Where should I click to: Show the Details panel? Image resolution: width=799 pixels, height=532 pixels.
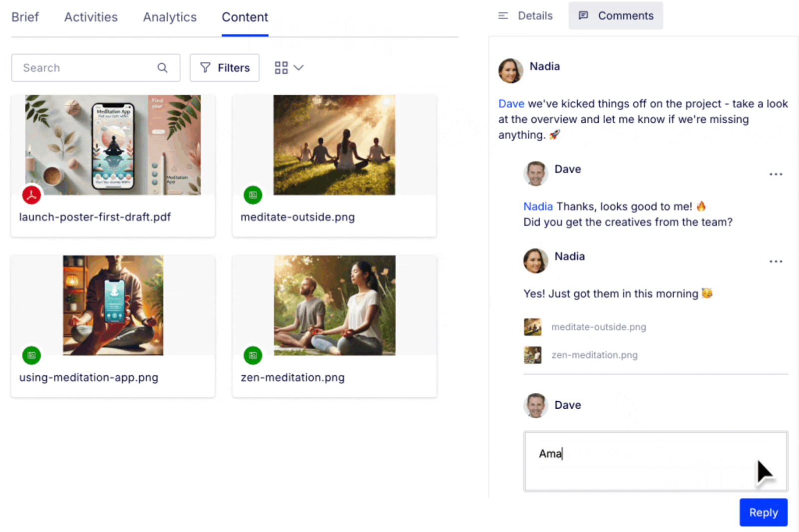[x=526, y=16]
